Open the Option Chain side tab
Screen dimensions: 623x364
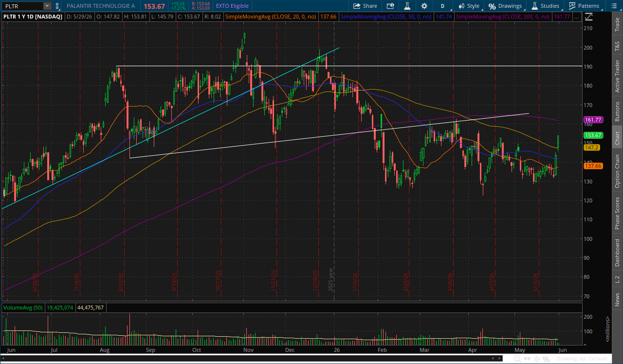[x=617, y=171]
